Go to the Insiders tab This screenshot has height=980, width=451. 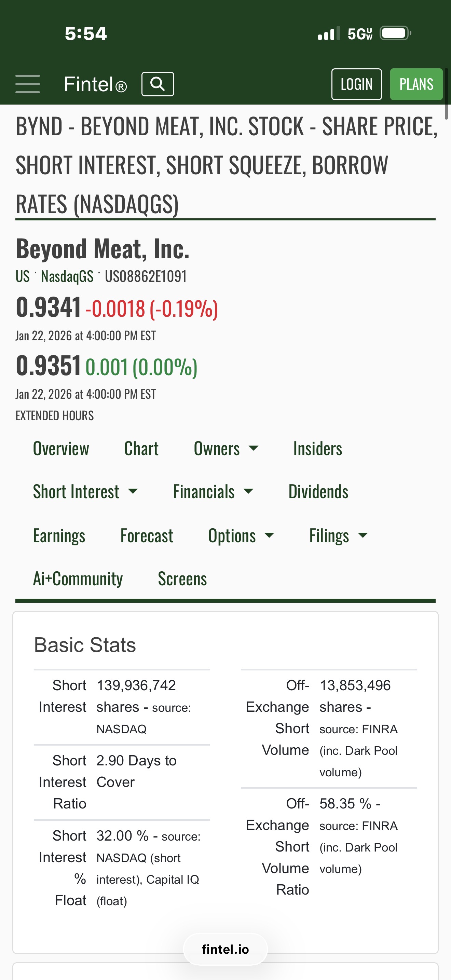pos(317,449)
